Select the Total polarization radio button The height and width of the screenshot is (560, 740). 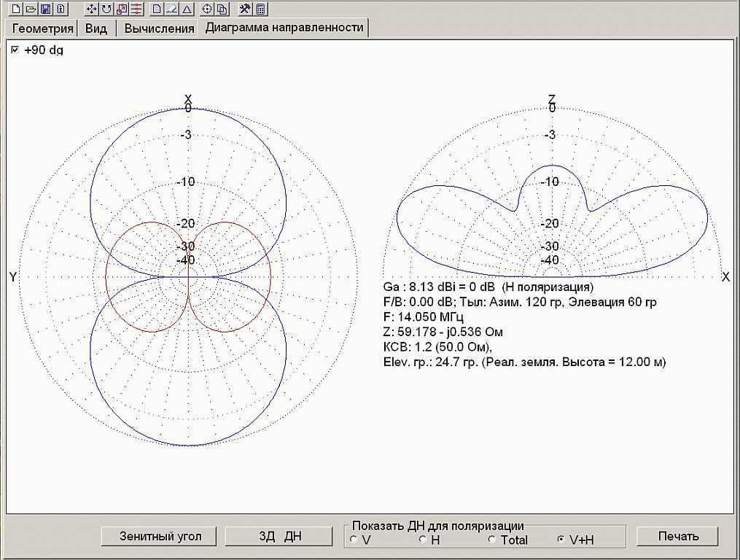coord(491,540)
